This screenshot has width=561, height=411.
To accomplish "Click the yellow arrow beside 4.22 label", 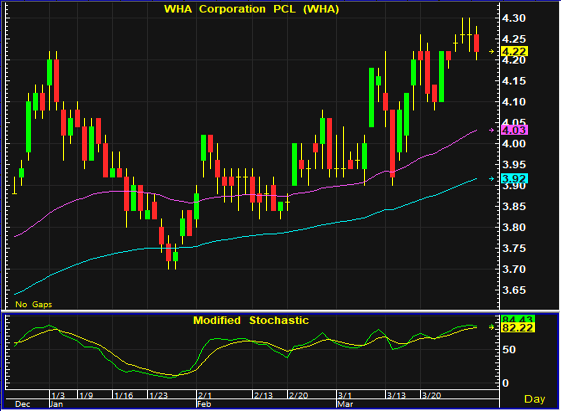I will (492, 52).
